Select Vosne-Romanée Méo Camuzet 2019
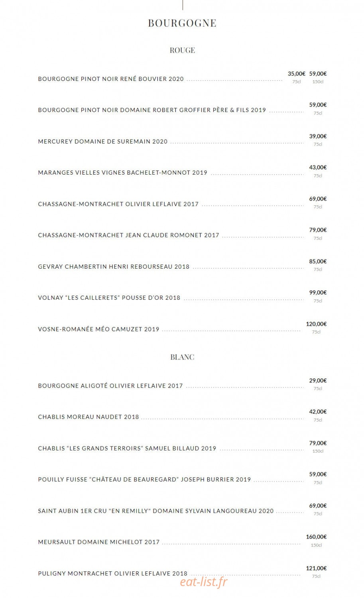Viewport: 364px width, 598px height. pyautogui.click(x=98, y=329)
